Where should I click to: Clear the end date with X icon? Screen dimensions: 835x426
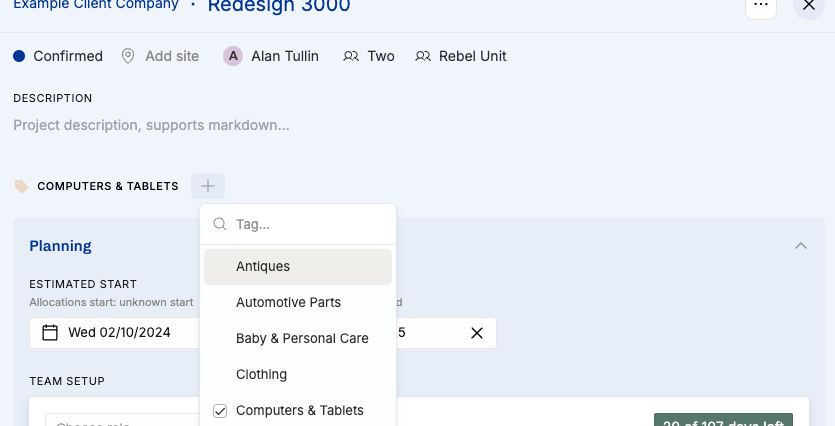(477, 332)
